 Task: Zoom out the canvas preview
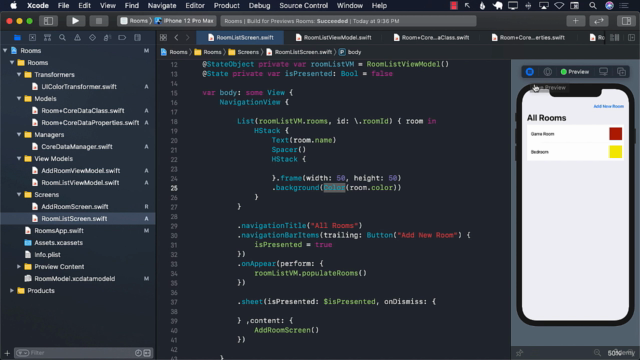tap(598, 353)
